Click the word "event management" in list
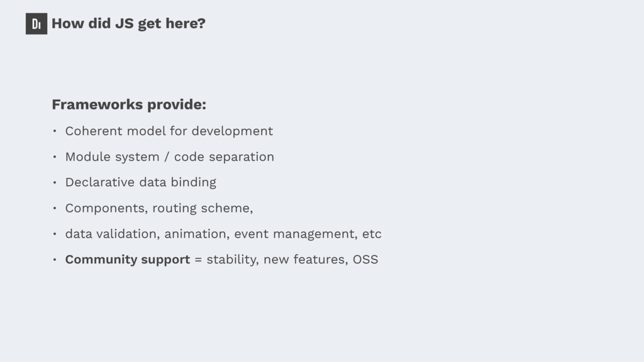Viewport: 644px width, 362px height. 296,234
